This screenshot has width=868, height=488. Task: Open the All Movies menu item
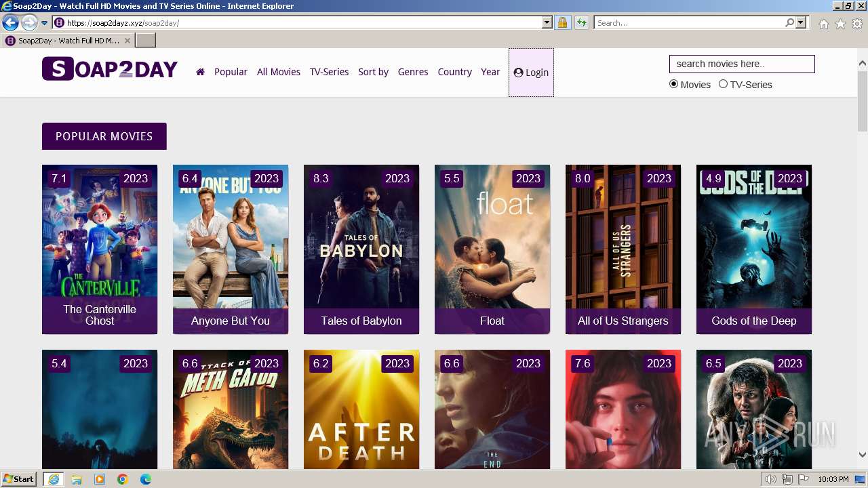(279, 72)
